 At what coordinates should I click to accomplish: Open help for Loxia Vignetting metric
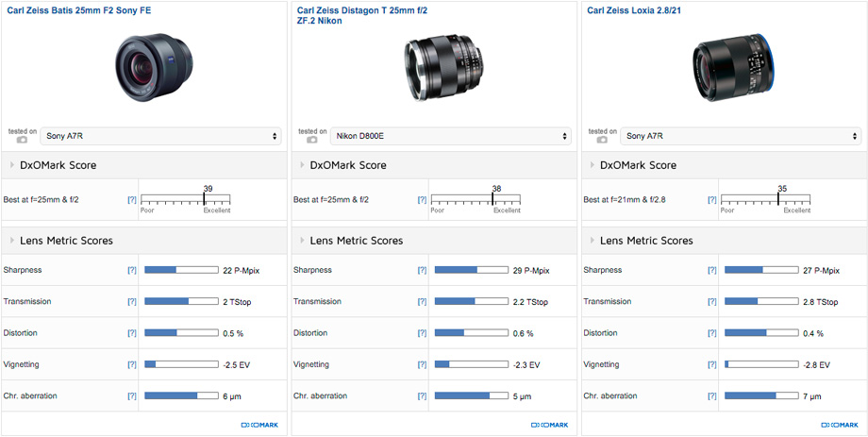(712, 365)
